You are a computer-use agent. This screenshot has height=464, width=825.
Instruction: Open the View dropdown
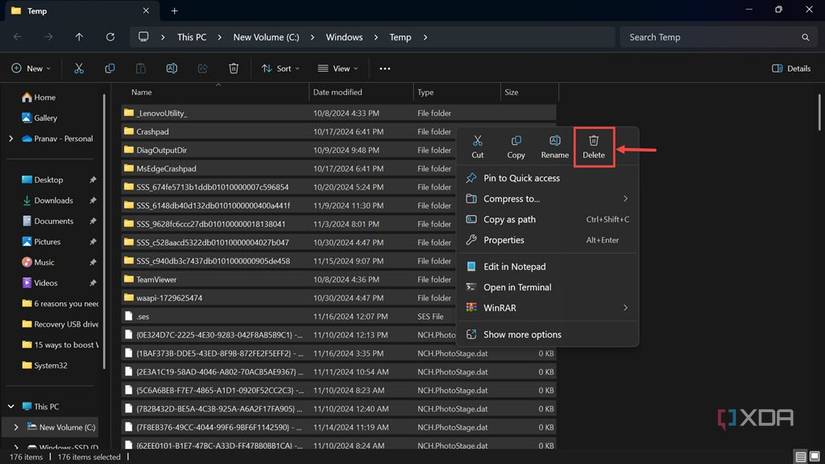338,68
